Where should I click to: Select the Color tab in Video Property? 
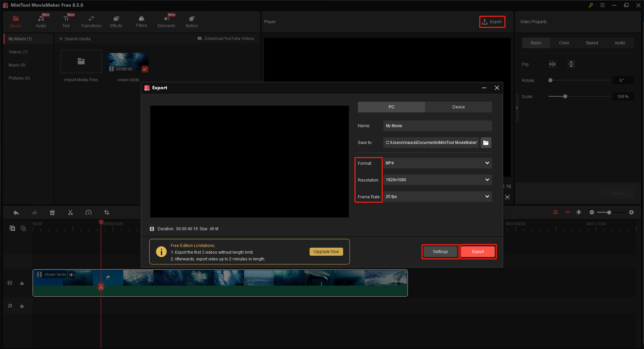click(x=564, y=43)
